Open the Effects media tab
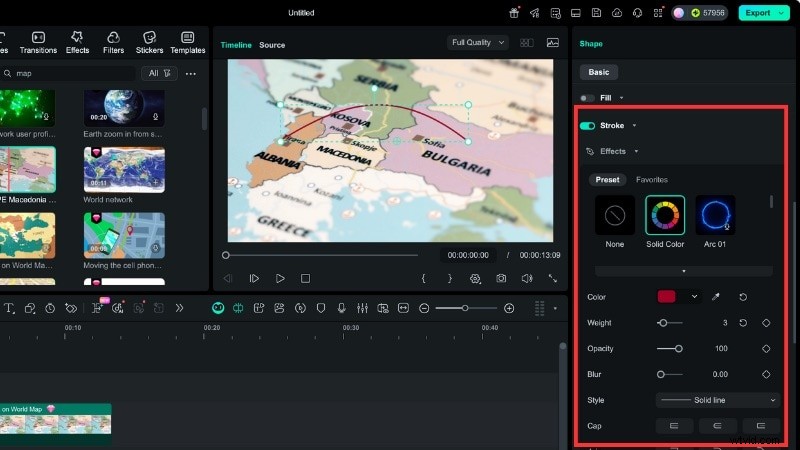Viewport: 800px width, 450px height. click(x=77, y=43)
